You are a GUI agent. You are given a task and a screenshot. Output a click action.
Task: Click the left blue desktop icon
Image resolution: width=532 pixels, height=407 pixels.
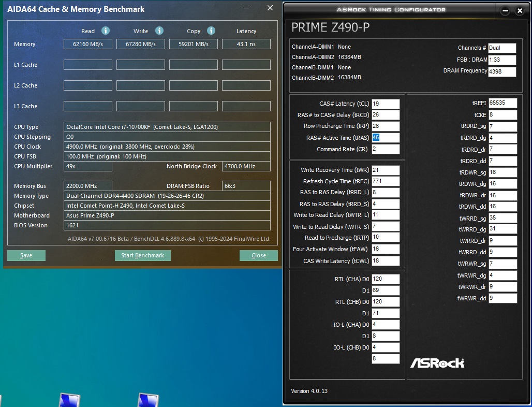(69, 400)
